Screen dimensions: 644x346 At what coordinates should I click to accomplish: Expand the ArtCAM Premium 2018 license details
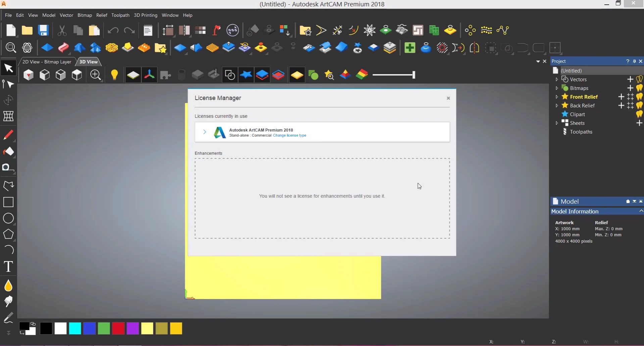[x=205, y=132]
